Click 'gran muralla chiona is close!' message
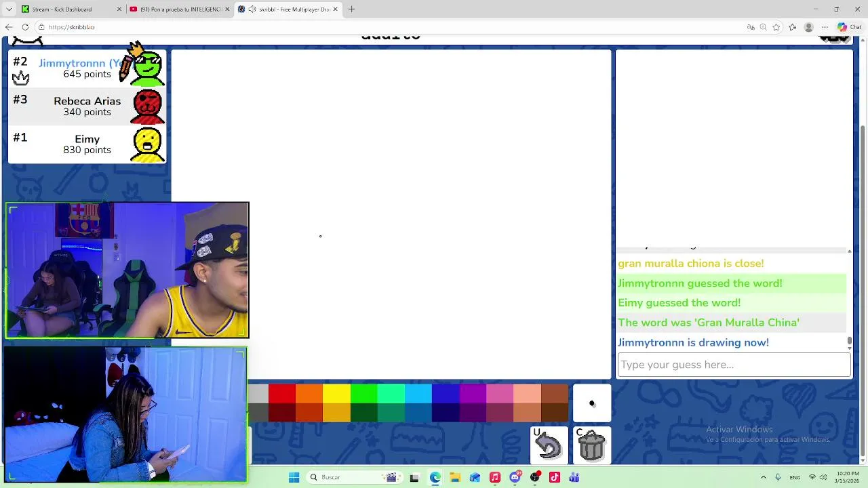The height and width of the screenshot is (488, 868). pyautogui.click(x=690, y=264)
